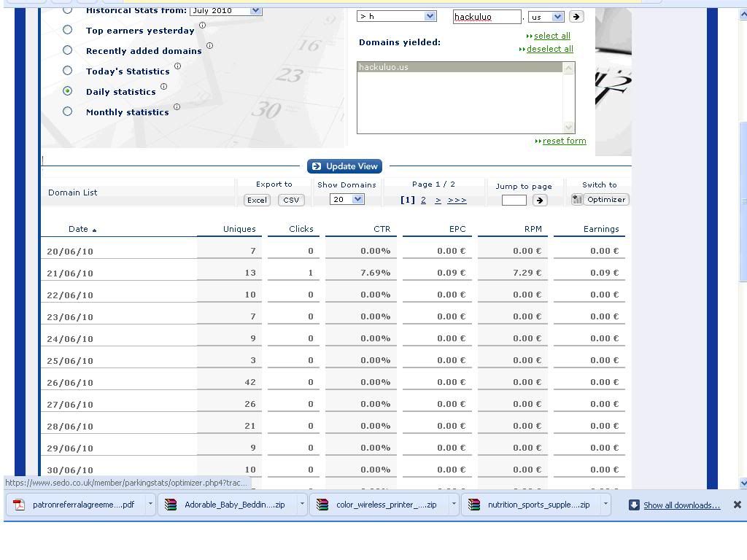
Task: Select Today's Statistics radio option
Action: point(68,71)
